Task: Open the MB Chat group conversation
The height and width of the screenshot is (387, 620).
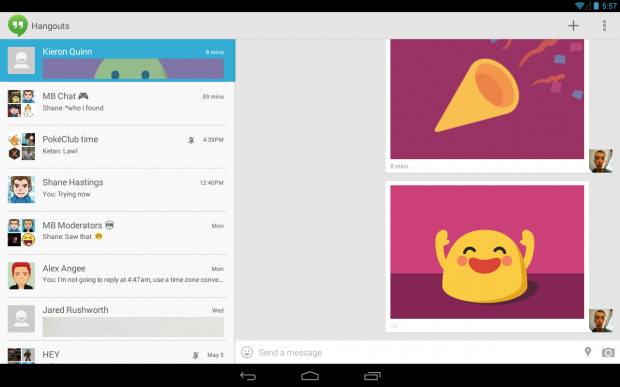Action: tap(117, 104)
